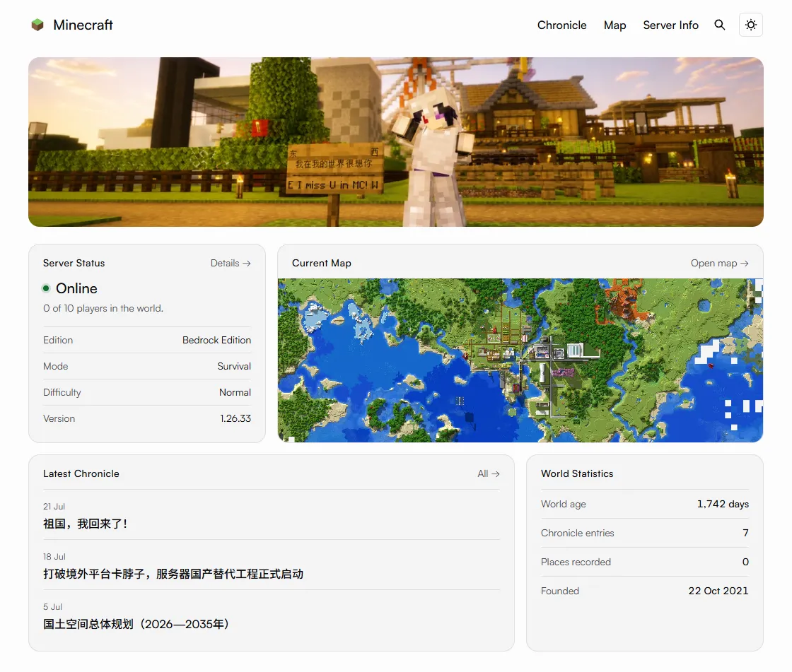The image size is (792, 672).
Task: Click the 'Server Status' card heading
Action: (x=74, y=263)
